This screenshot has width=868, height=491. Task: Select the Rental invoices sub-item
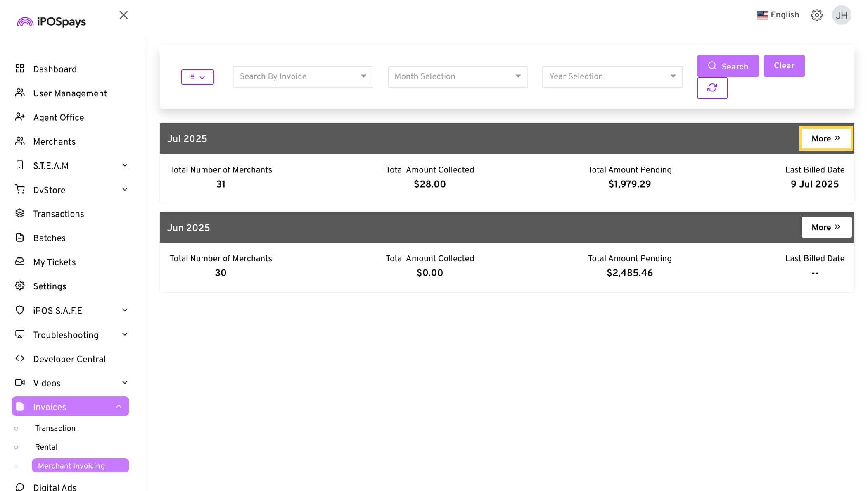coord(46,447)
